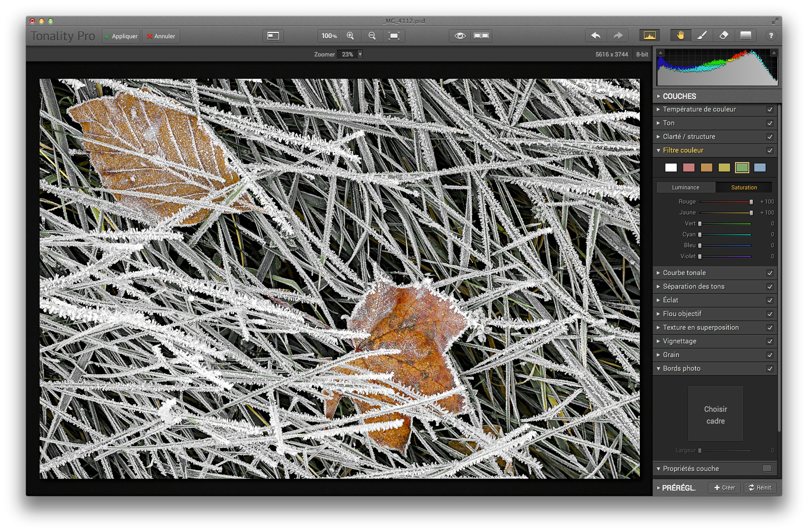Image resolution: width=808 pixels, height=532 pixels.
Task: Collapse the Filtre couleur panel
Action: [659, 150]
